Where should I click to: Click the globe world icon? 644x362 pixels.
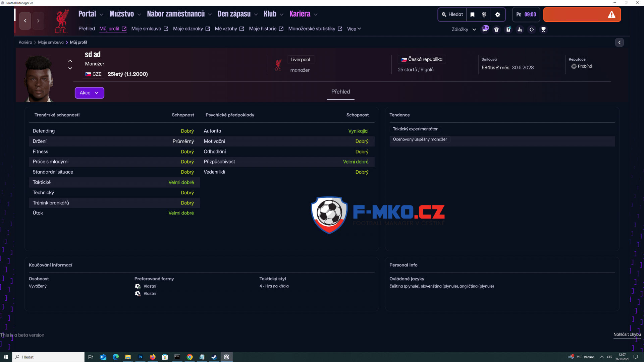tap(484, 14)
